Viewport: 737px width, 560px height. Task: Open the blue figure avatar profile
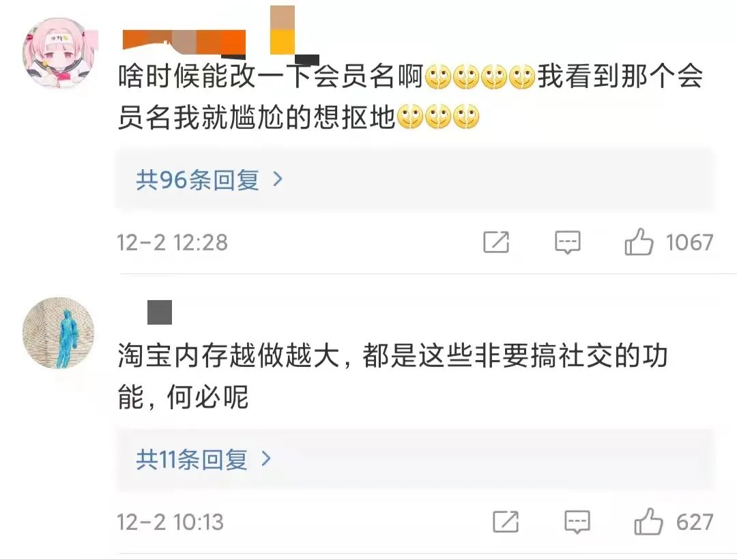(58, 333)
